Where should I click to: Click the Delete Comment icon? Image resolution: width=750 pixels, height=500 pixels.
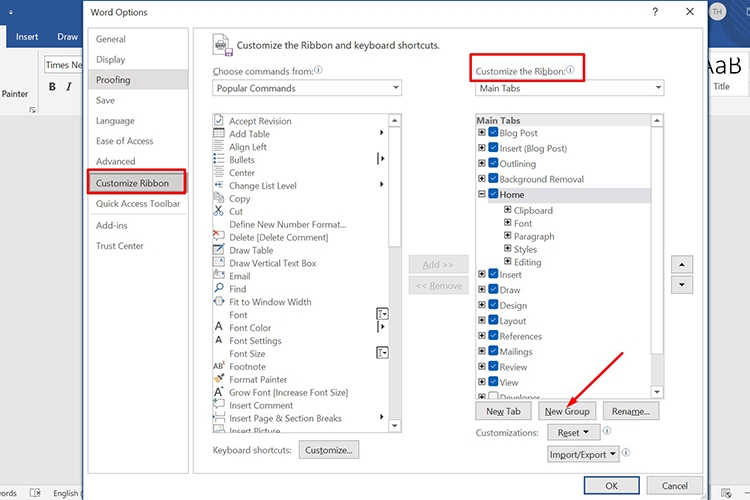coord(219,236)
